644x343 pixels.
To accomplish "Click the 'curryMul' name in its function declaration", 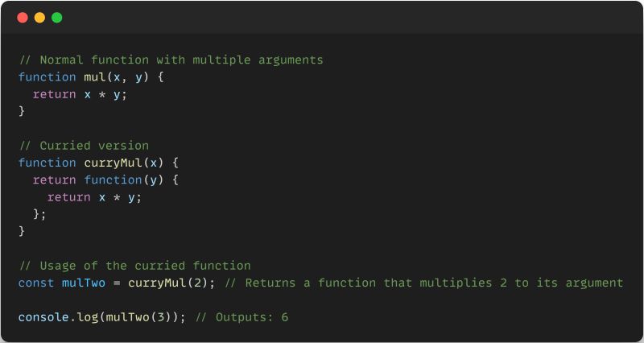I will [x=114, y=163].
